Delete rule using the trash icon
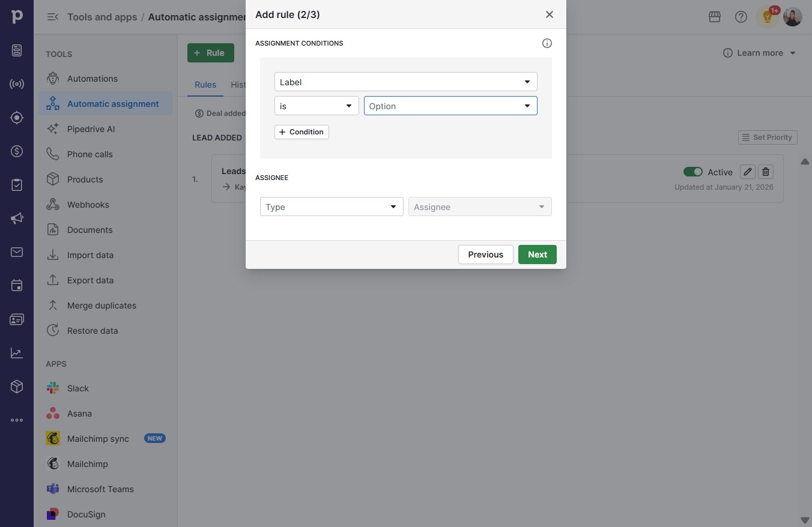Screen dimensions: 812x527 [766, 172]
